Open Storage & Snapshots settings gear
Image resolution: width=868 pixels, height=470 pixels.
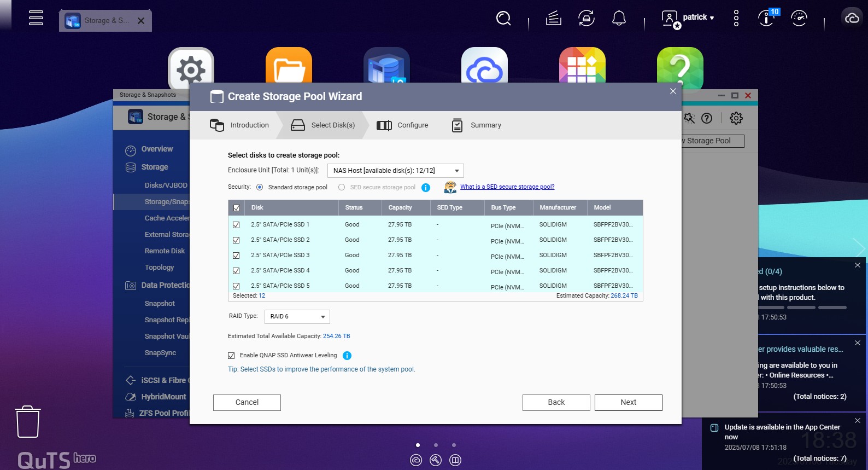click(x=736, y=118)
